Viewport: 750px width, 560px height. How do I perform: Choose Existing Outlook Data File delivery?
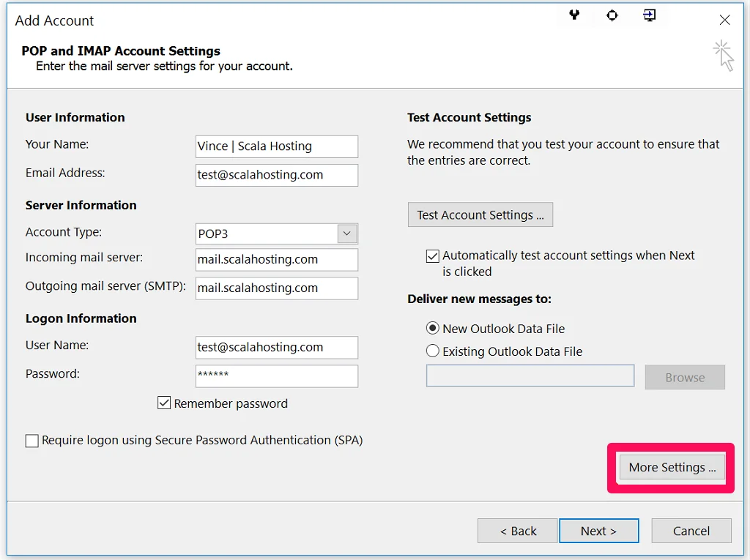[432, 351]
